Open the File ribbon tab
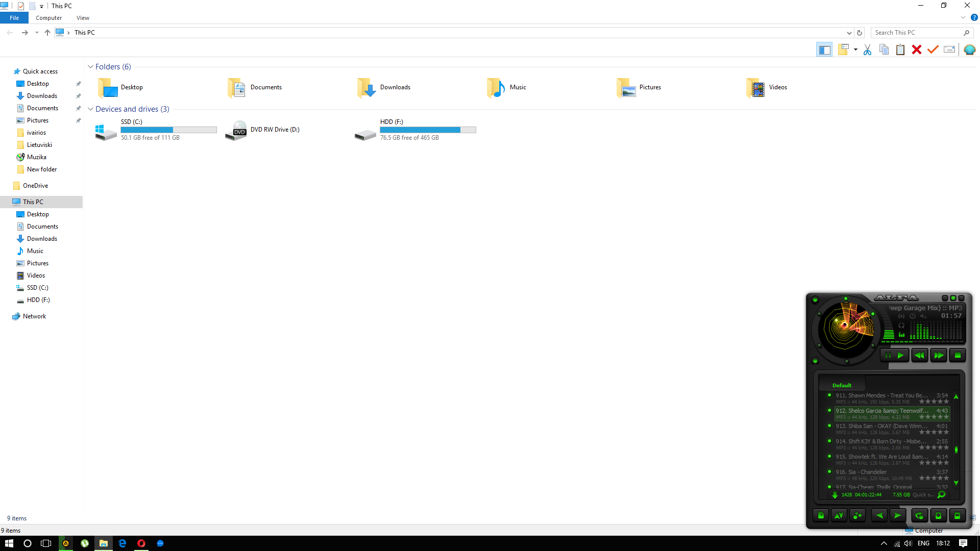Screen dimensions: 980x551 point(14,18)
